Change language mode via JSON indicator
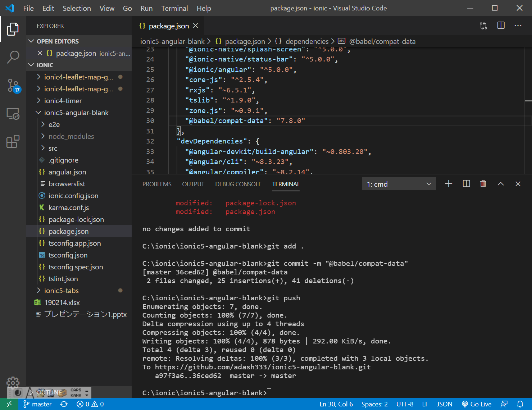The image size is (532, 410). click(x=445, y=404)
